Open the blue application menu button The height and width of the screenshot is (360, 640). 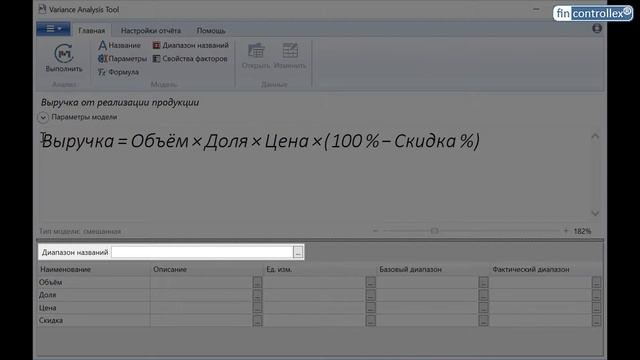tap(53, 29)
